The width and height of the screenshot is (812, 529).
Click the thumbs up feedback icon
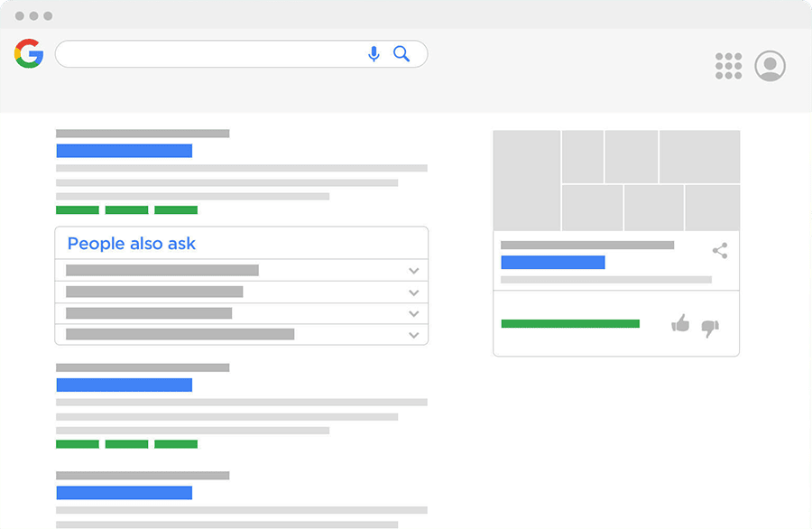click(680, 323)
